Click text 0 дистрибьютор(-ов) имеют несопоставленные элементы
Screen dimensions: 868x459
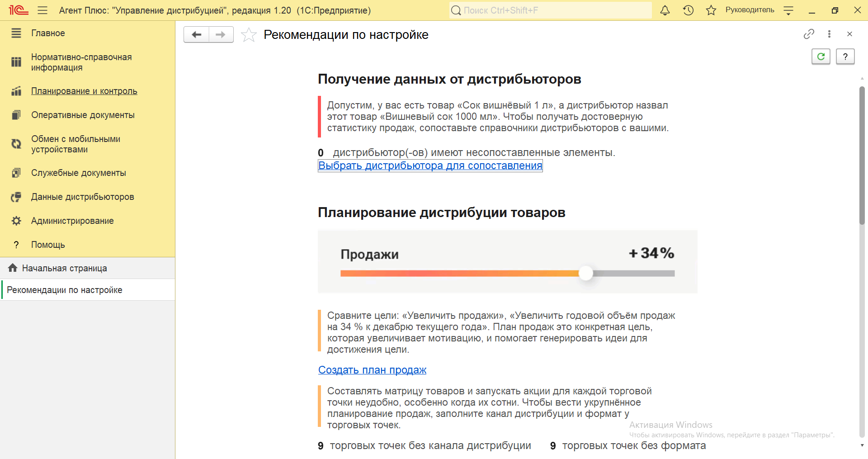[467, 153]
